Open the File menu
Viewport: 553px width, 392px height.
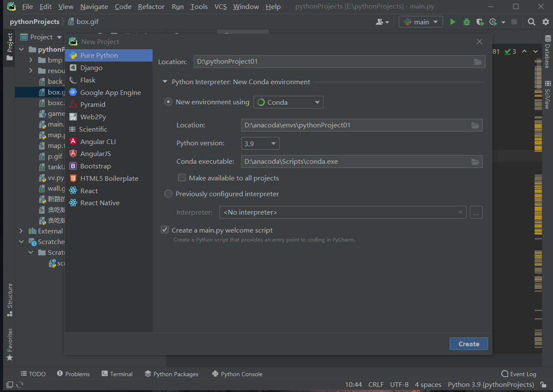(x=27, y=7)
